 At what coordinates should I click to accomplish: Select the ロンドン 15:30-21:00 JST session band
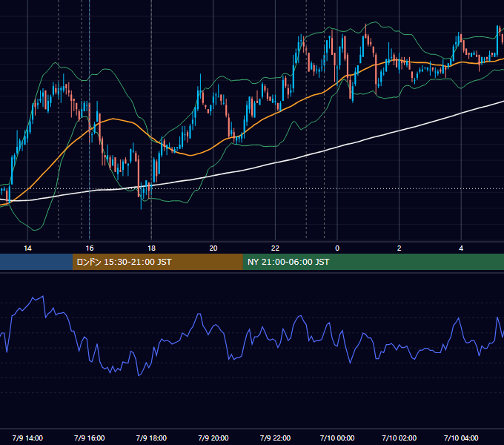[157, 262]
